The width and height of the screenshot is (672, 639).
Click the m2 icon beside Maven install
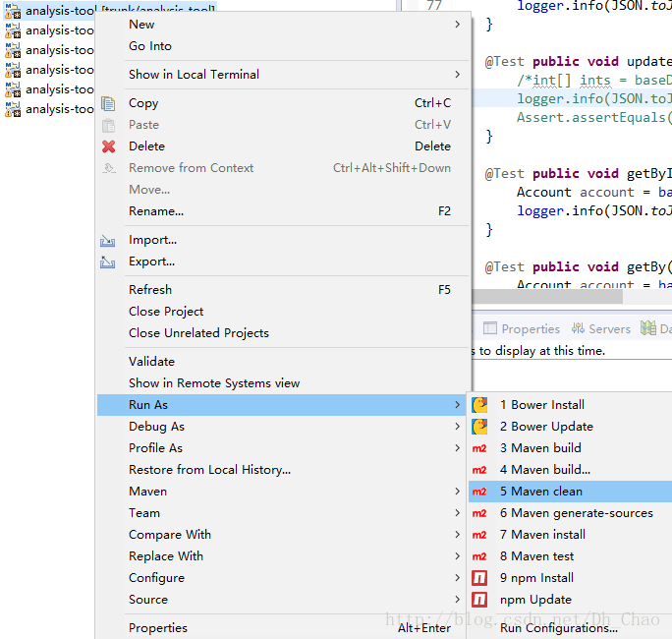479,535
